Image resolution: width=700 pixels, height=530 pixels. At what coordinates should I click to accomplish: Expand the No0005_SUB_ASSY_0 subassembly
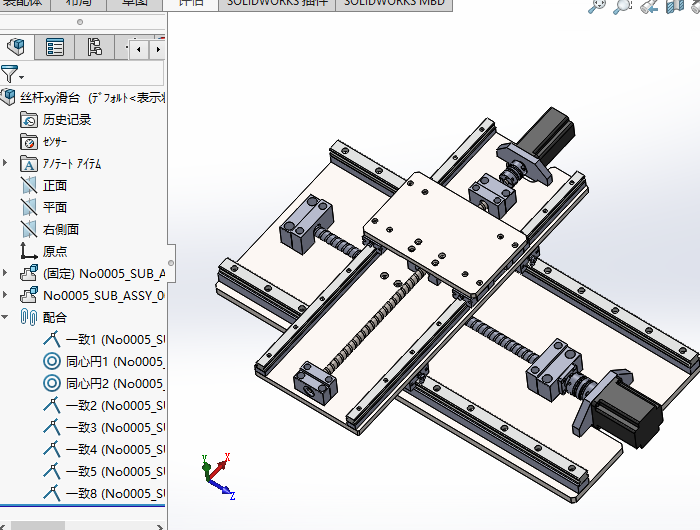(x=5, y=294)
